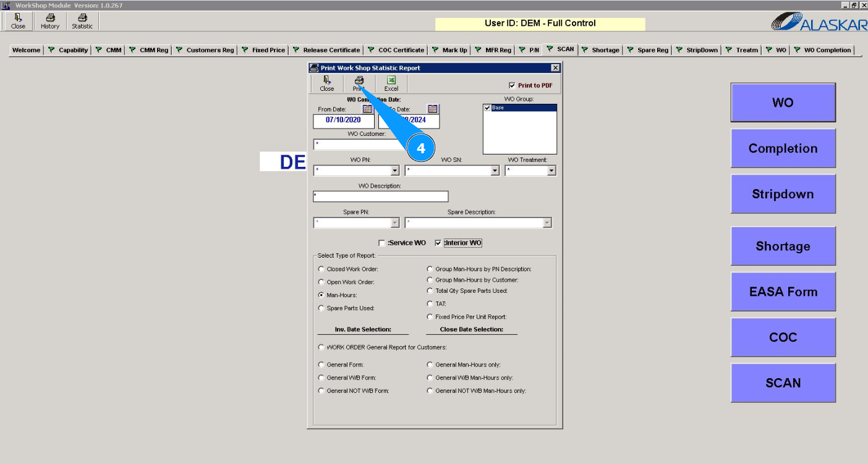Viewport: 868px width, 464px height.
Task: Click the WO Description text field
Action: pyautogui.click(x=381, y=196)
